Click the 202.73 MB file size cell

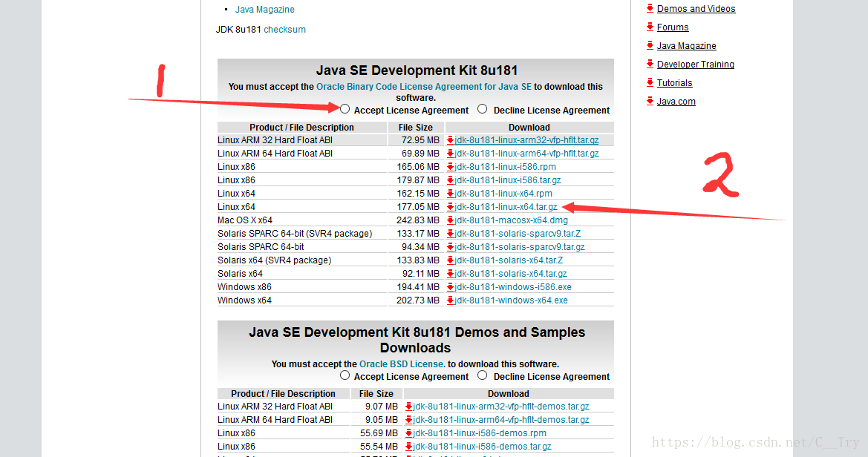coord(416,300)
